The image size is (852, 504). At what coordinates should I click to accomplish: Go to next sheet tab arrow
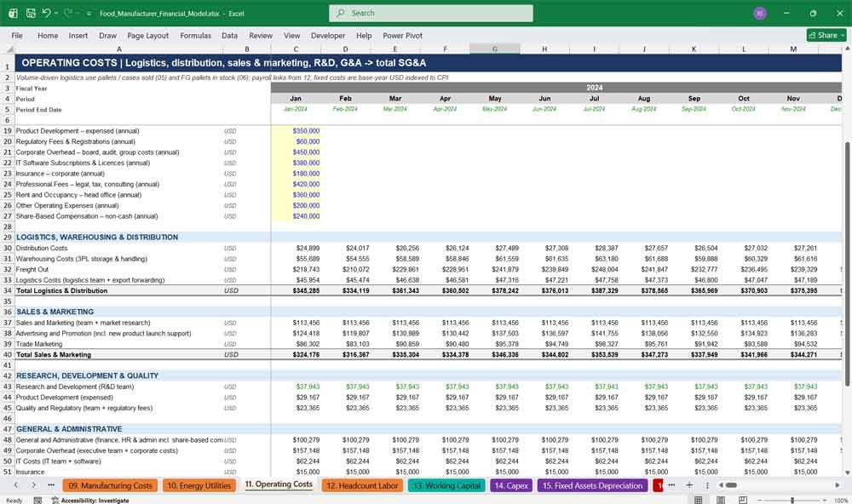pos(34,485)
